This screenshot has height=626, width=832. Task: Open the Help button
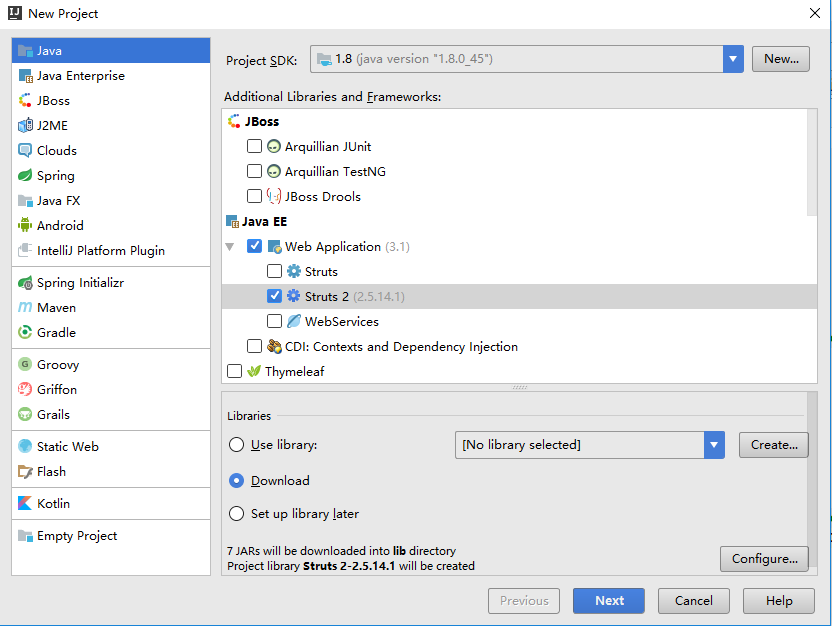778,601
